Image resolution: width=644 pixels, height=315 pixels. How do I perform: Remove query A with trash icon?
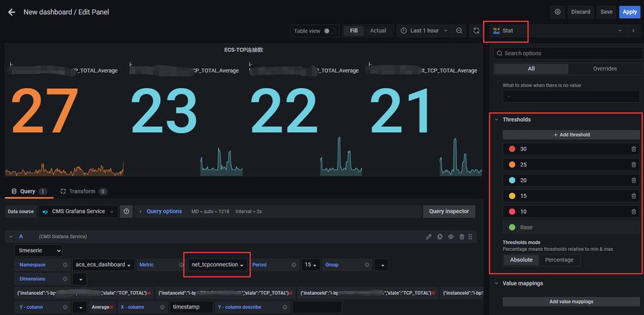click(x=462, y=237)
